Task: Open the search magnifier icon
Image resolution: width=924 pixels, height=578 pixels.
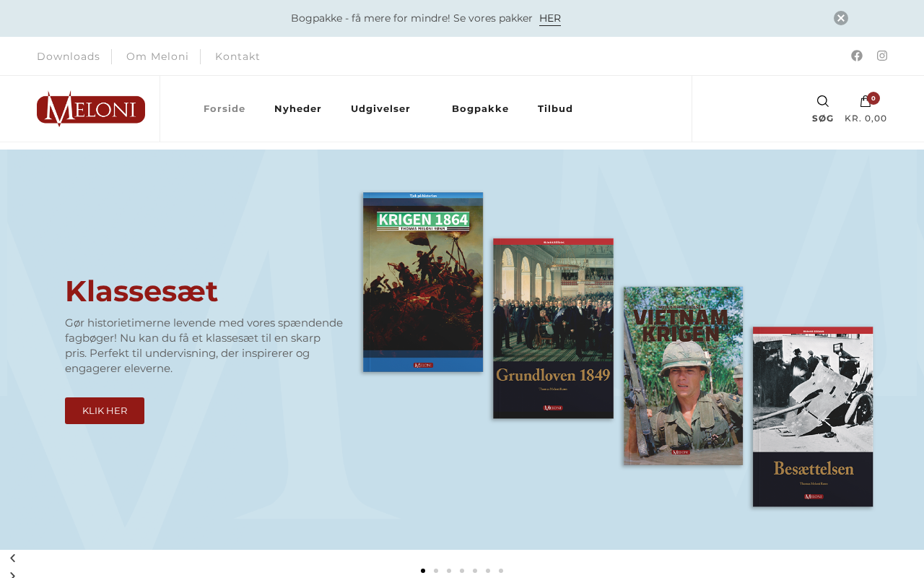Action: point(823,101)
